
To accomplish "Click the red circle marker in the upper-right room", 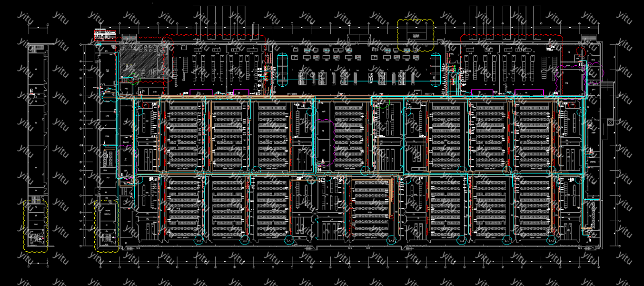I will pos(580,51).
